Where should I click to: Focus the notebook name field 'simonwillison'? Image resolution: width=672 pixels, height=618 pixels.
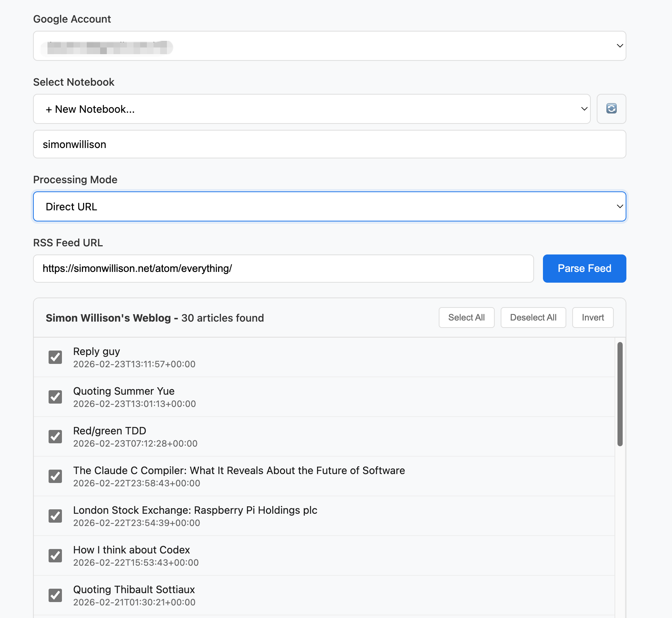(329, 144)
